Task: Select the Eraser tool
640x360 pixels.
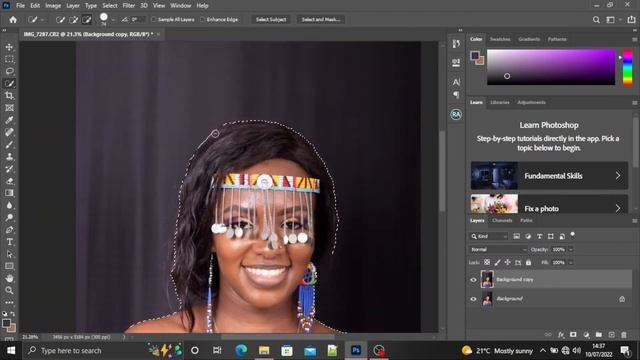Action: click(x=9, y=181)
